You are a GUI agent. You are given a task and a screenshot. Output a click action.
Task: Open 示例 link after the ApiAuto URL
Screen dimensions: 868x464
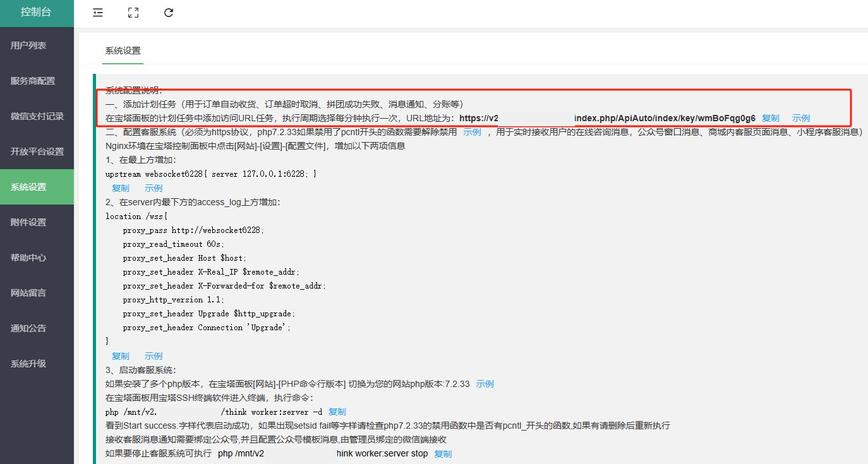(x=800, y=118)
